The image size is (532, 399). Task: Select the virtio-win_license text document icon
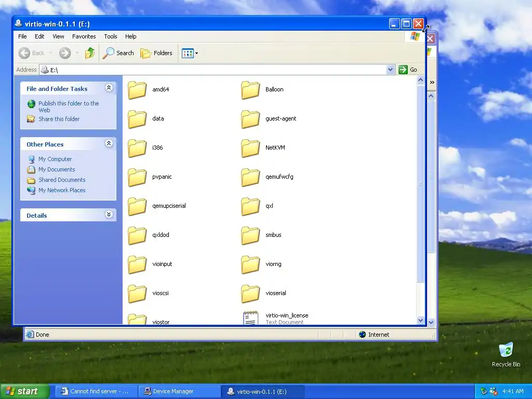point(250,317)
